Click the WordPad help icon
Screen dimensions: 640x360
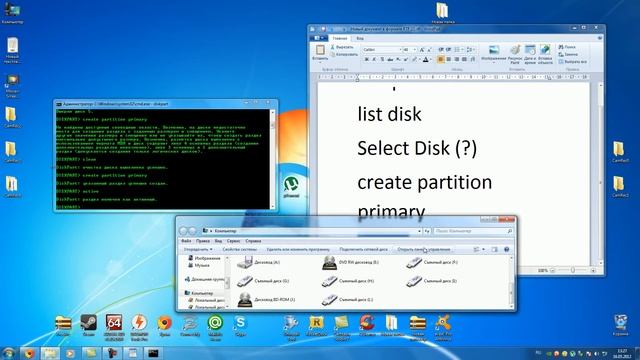click(600, 38)
